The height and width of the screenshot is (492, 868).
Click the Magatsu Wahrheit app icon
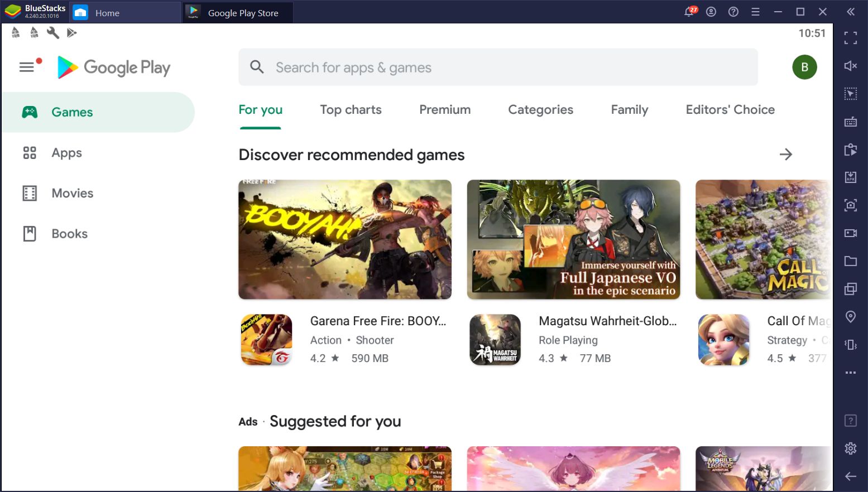pos(495,339)
